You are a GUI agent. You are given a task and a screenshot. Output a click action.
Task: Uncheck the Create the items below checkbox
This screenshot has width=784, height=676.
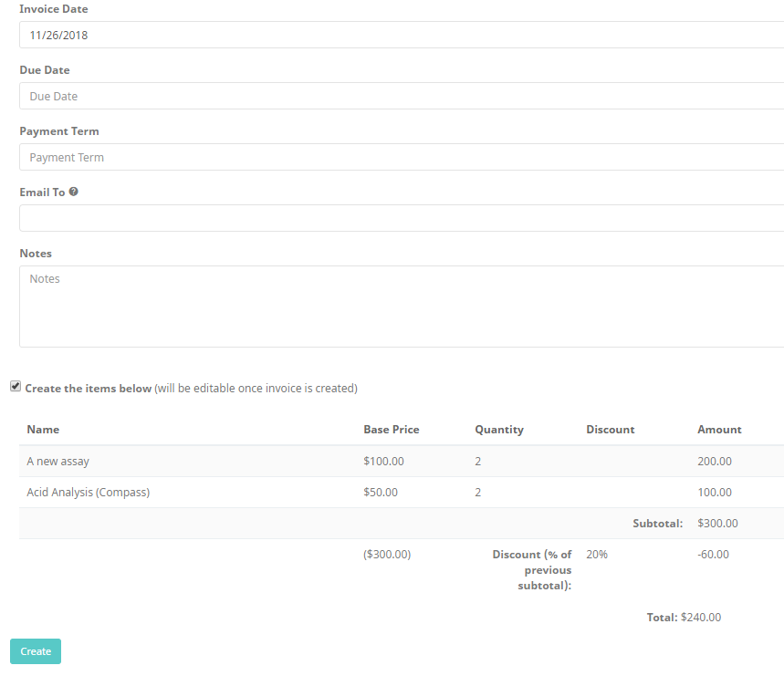tap(16, 387)
